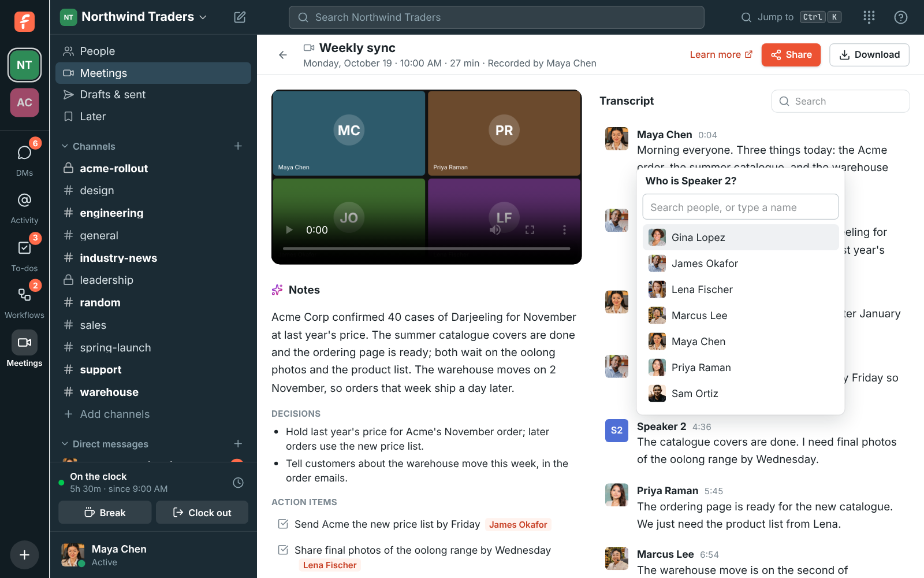
Task: Choose Gina Lopez as Speaker 2
Action: (740, 238)
